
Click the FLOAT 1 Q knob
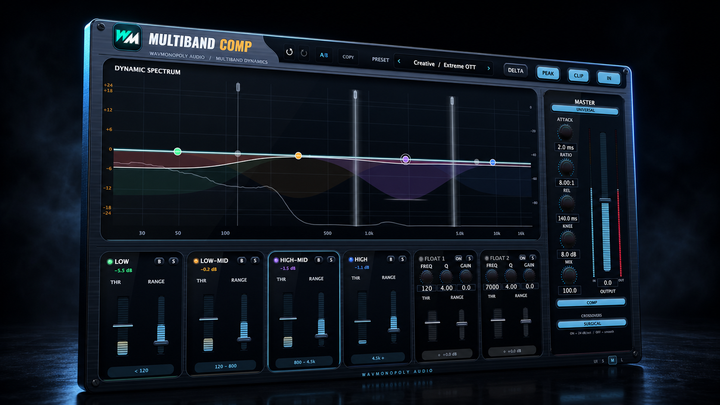point(446,276)
